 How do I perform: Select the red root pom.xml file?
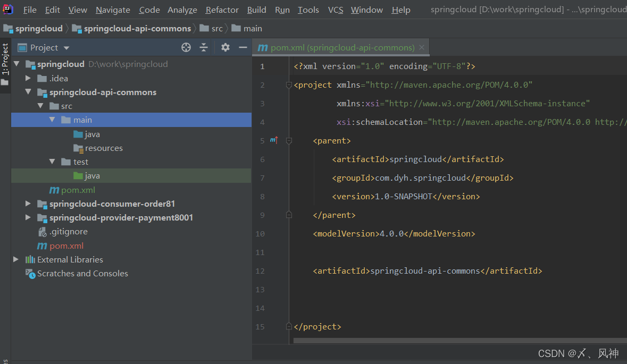61,246
